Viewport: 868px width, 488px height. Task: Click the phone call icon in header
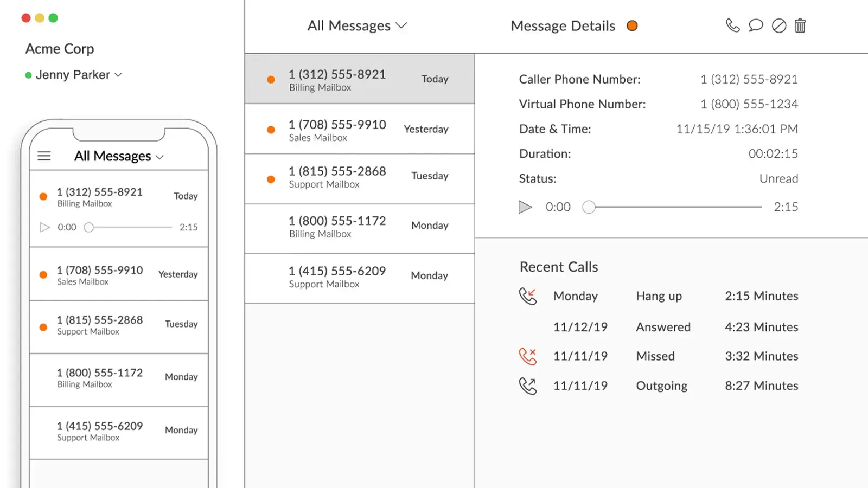732,25
